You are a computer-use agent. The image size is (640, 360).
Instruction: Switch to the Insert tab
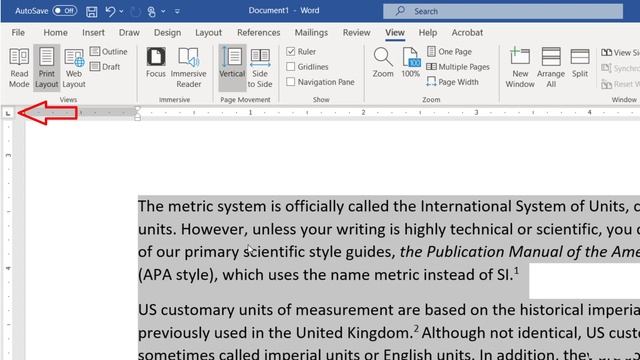93,32
